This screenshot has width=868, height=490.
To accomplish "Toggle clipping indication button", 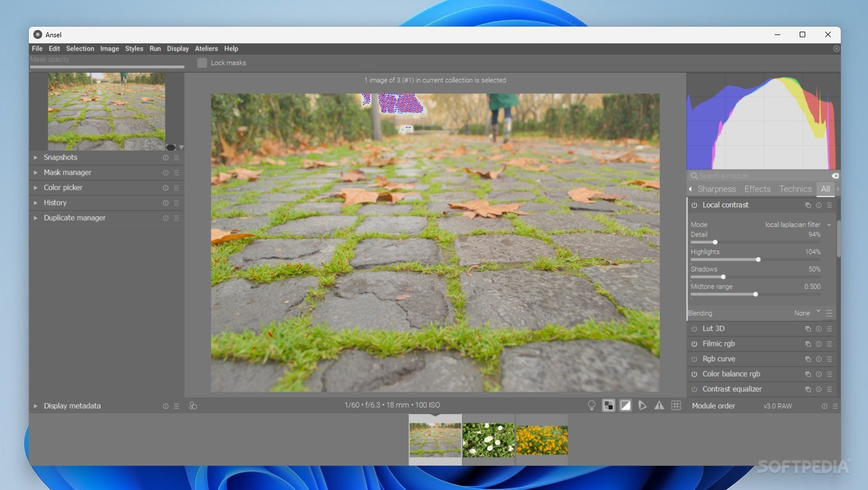I will coord(625,406).
